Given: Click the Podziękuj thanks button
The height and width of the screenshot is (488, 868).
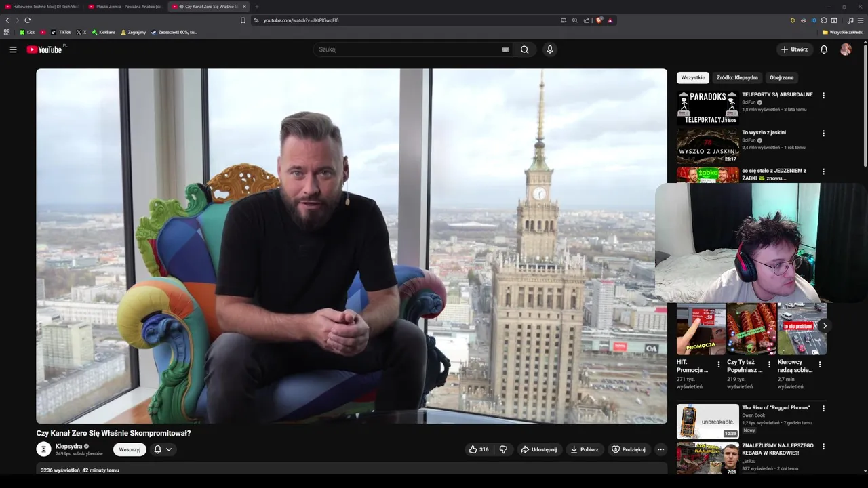Looking at the screenshot, I should pyautogui.click(x=629, y=449).
